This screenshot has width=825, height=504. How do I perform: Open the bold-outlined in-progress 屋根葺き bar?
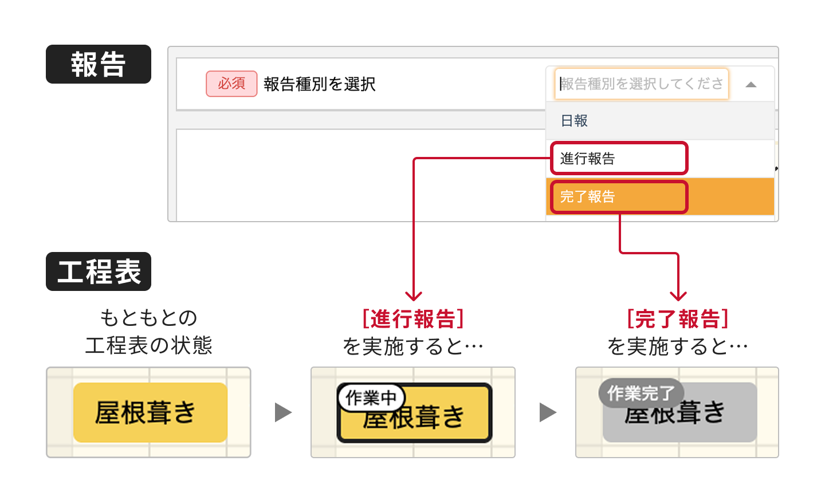(415, 414)
